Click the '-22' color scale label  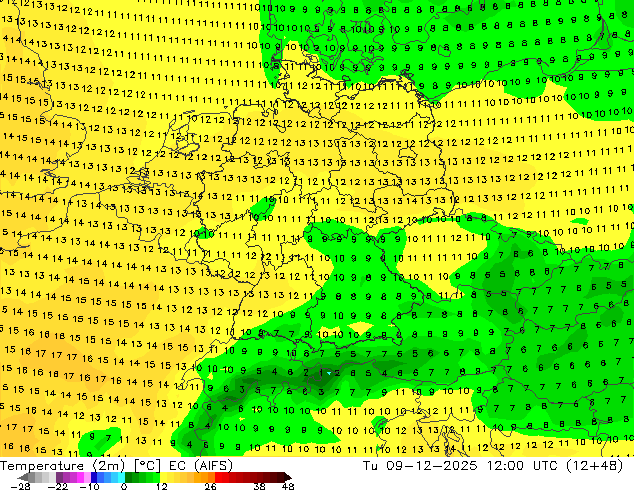(x=57, y=486)
